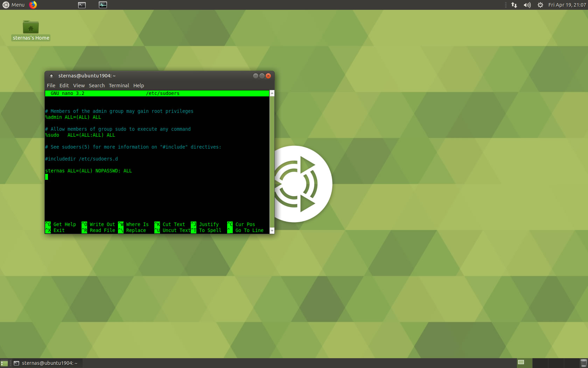Click the 'See sudoers(5)' comment line
The width and height of the screenshot is (588, 368).
pyautogui.click(x=133, y=147)
